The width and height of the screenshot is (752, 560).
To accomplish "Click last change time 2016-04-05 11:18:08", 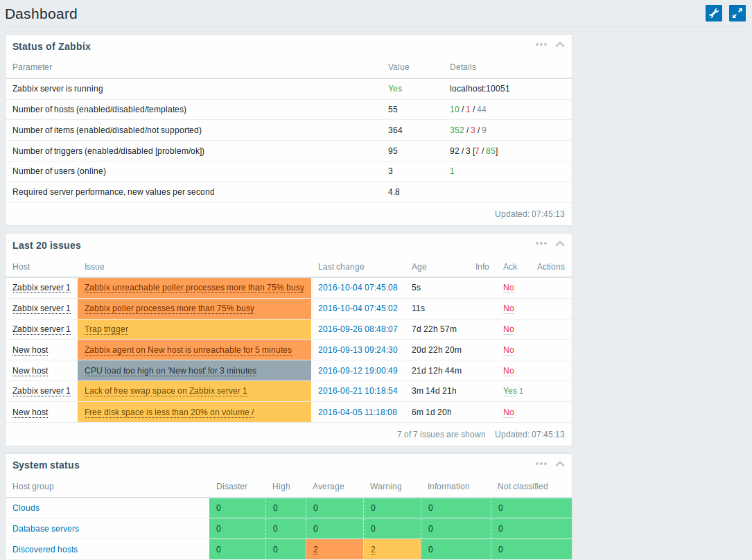I will tap(358, 412).
